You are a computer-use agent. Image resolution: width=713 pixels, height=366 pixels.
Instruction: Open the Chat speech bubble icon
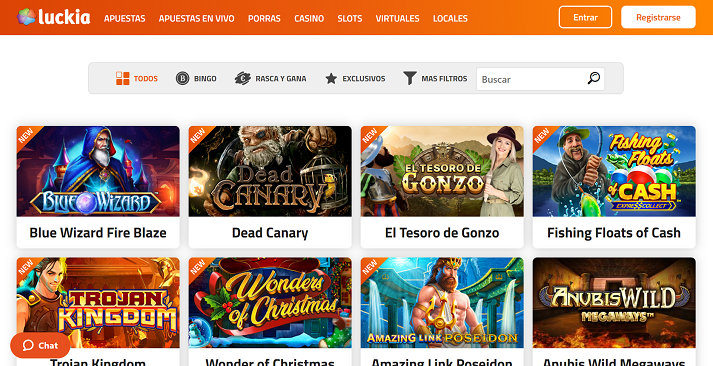28,346
